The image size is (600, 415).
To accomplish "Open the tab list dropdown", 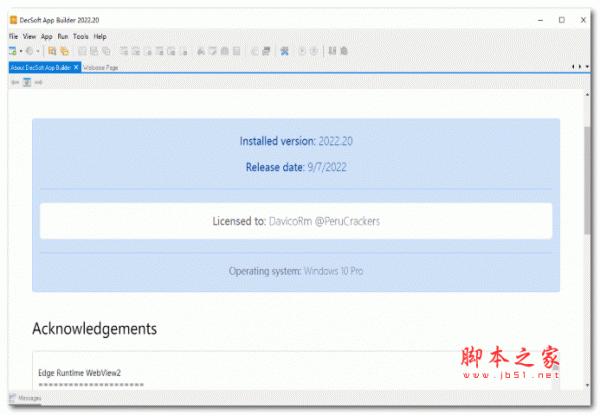I will [587, 67].
